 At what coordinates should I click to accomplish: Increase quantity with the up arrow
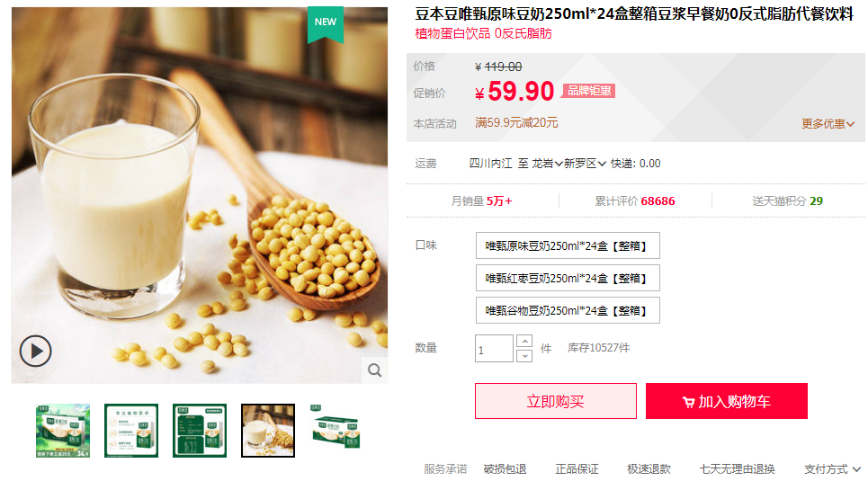tap(524, 341)
